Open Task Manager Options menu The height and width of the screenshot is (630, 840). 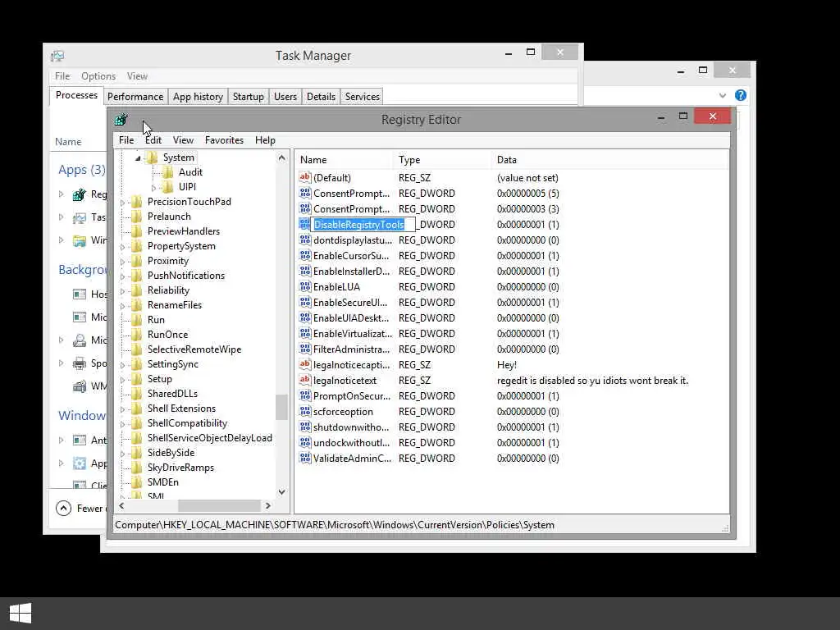pos(98,76)
